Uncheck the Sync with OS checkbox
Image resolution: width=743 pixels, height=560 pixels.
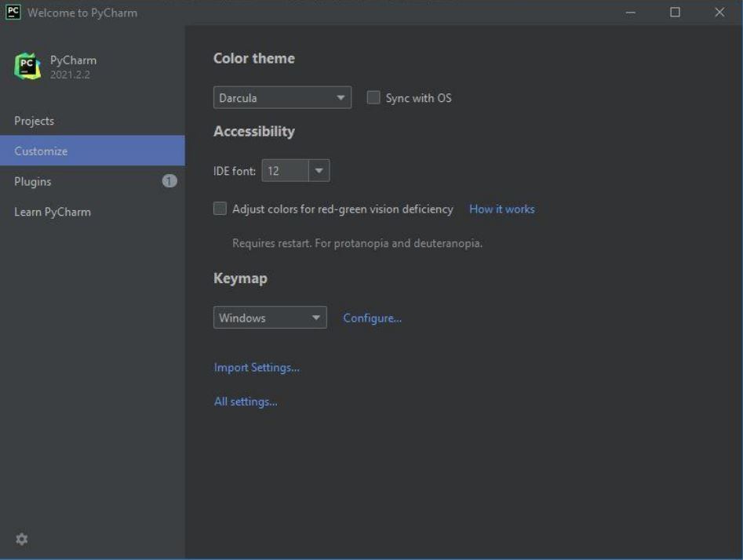click(374, 97)
